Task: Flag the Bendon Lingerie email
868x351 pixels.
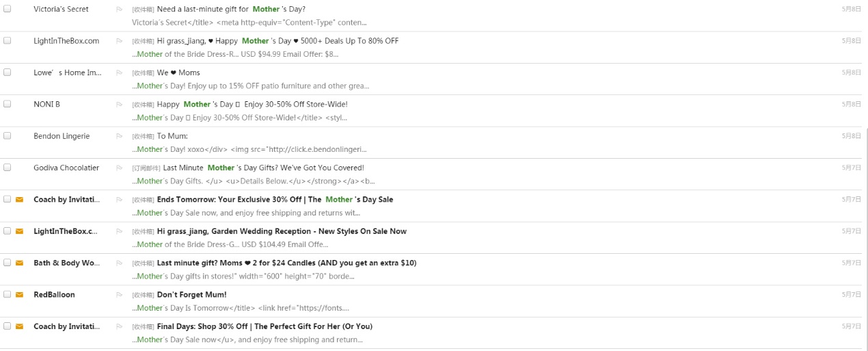Action: 120,136
